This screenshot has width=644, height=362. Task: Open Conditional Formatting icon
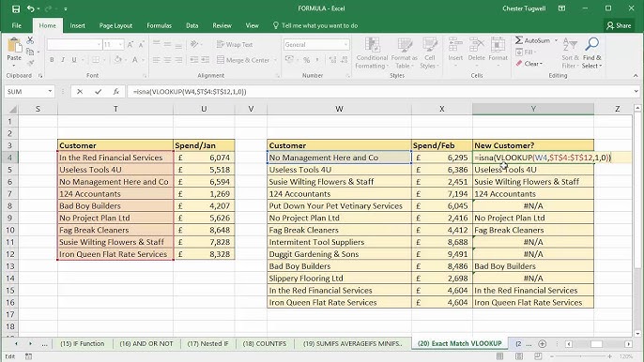coord(372,45)
